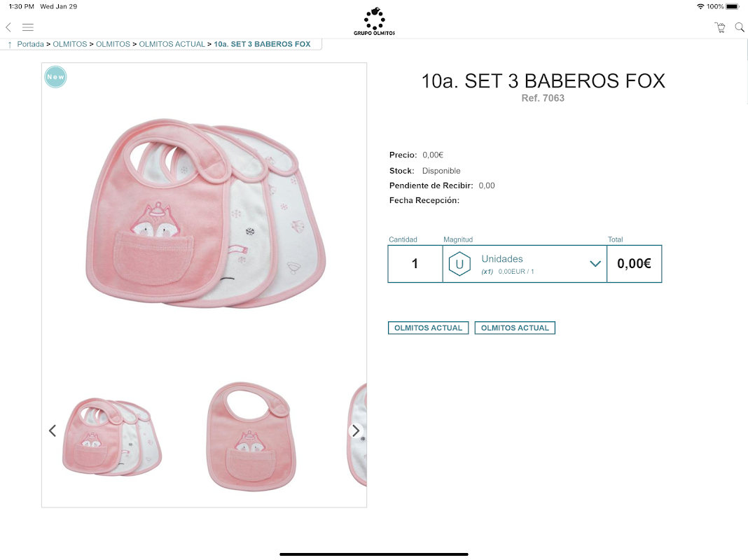
Task: Go to Portada in breadcrumb
Action: click(31, 44)
